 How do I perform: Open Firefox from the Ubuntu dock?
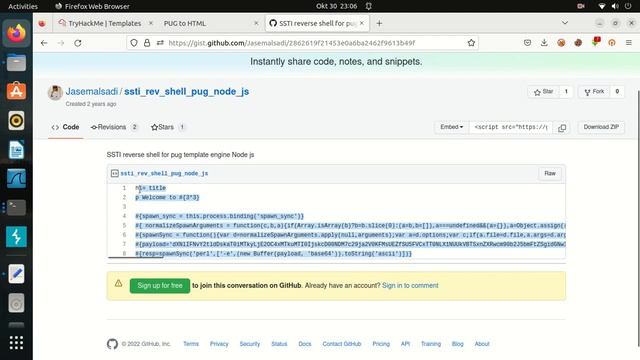click(x=16, y=33)
